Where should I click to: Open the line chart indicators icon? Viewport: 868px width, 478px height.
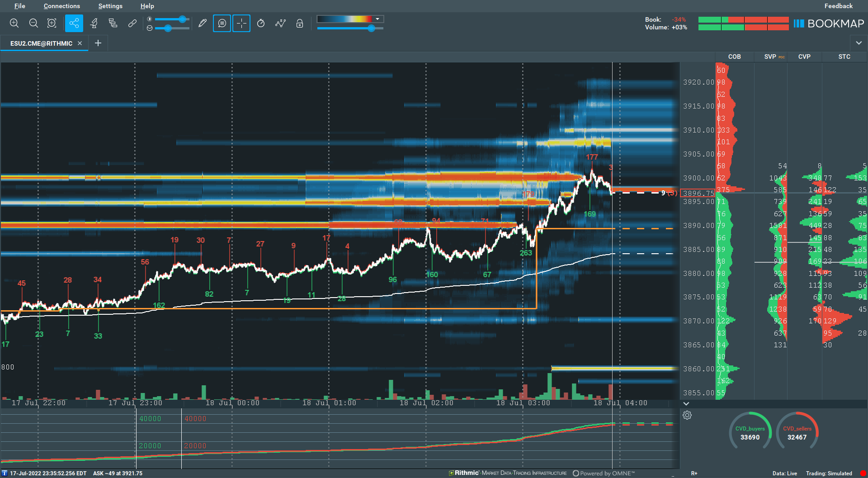point(280,23)
